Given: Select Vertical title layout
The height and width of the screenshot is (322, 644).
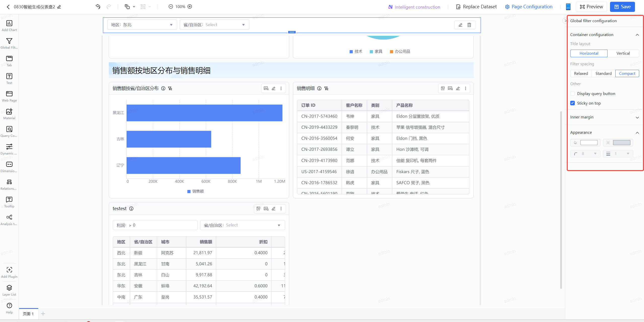Looking at the screenshot, I should [x=623, y=53].
